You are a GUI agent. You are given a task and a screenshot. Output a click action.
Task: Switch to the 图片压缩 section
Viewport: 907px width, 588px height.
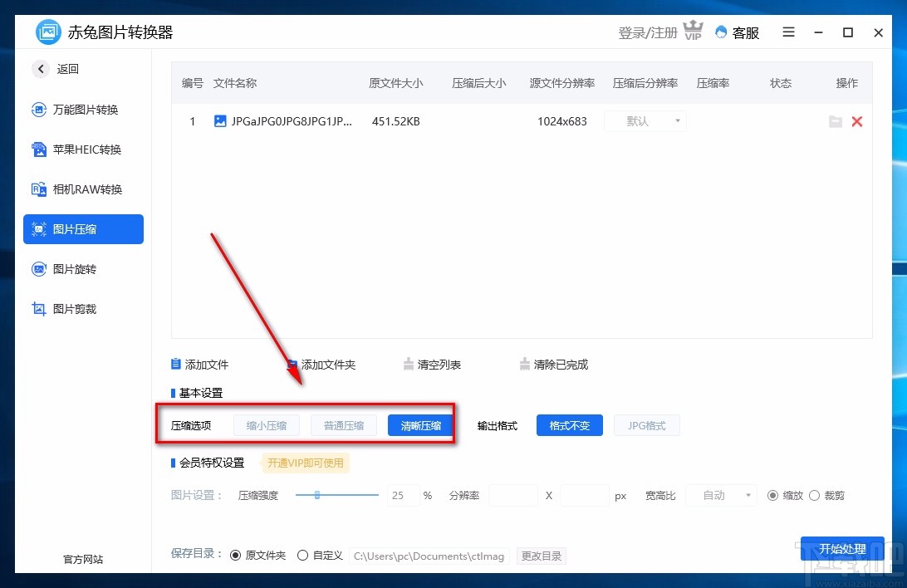(x=82, y=229)
